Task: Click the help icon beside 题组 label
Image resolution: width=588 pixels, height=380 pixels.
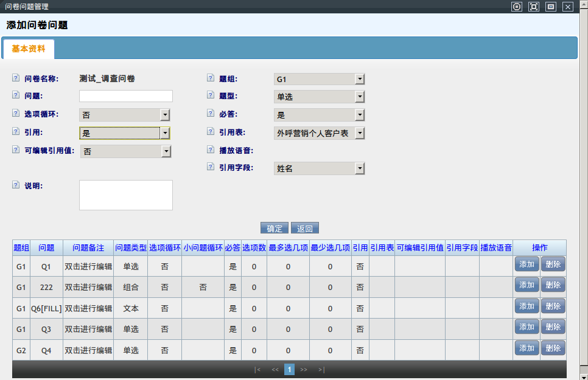Action: coord(211,78)
